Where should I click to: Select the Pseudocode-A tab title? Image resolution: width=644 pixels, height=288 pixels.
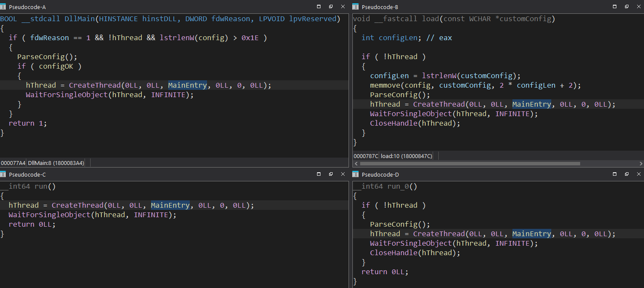click(27, 7)
